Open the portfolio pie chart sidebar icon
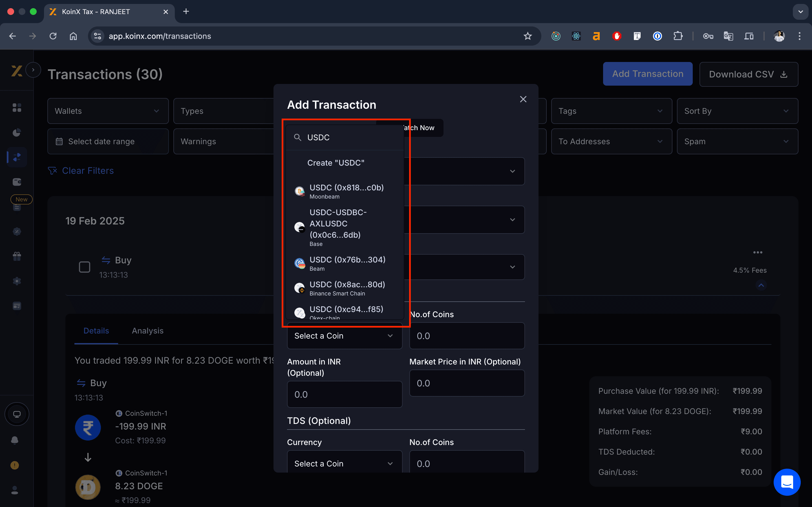The height and width of the screenshot is (507, 812). [17, 132]
